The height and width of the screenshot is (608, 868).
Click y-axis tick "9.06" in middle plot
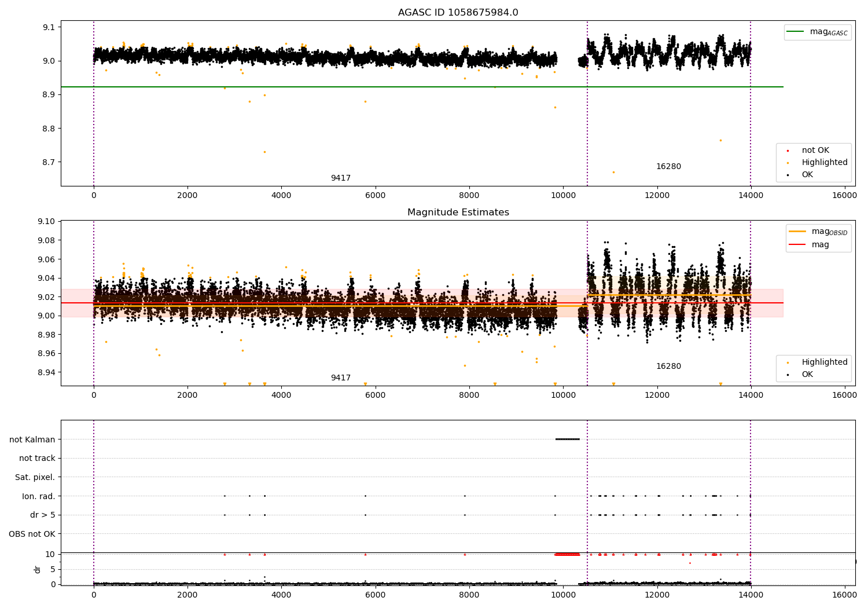pyautogui.click(x=46, y=259)
